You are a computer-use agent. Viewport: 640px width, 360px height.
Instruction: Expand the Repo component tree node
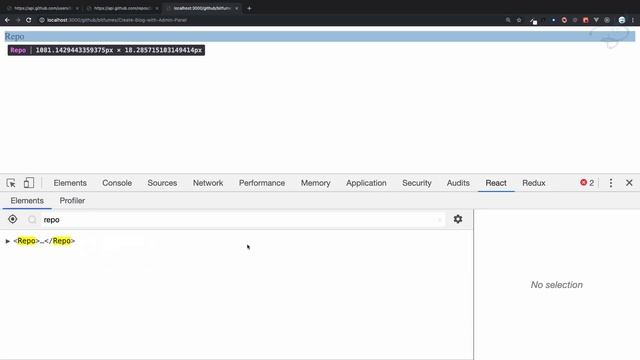pos(7,241)
